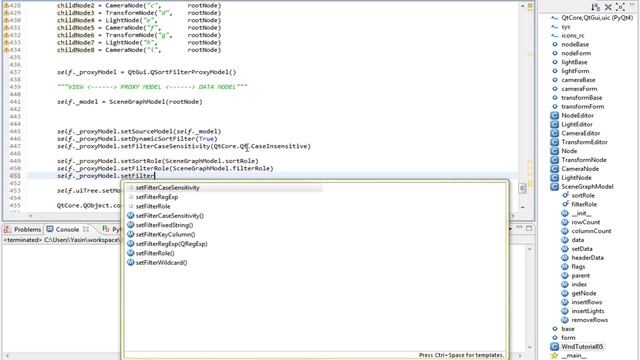Choose setFilterWildcard() completion
The height and width of the screenshot is (360, 640).
[x=162, y=262]
